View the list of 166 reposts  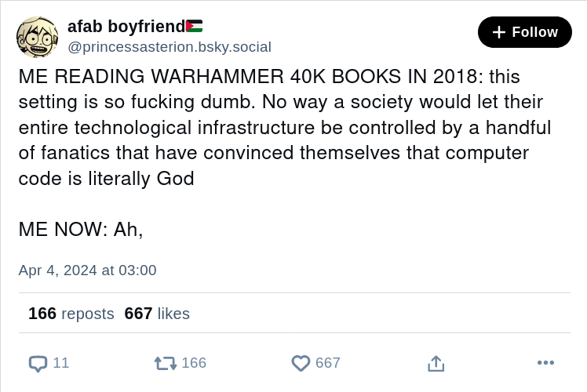(x=71, y=314)
